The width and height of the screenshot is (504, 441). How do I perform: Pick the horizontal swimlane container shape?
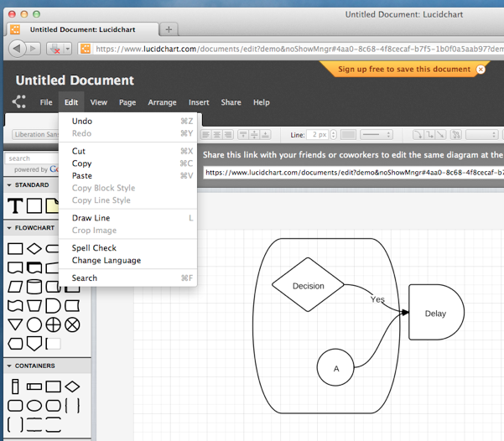[x=34, y=387]
